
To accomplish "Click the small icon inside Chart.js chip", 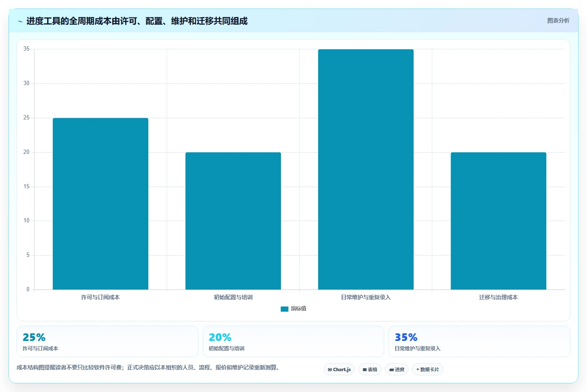I will coord(330,370).
